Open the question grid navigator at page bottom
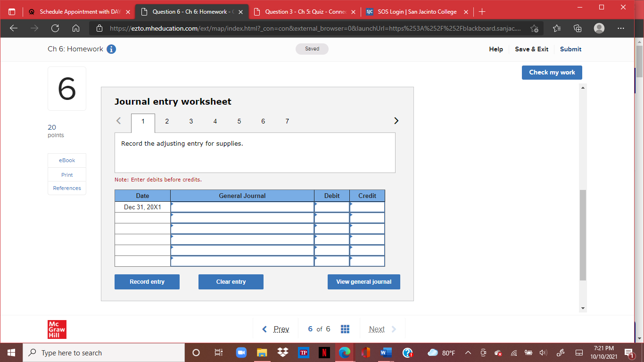This screenshot has width=644, height=362. (x=345, y=329)
